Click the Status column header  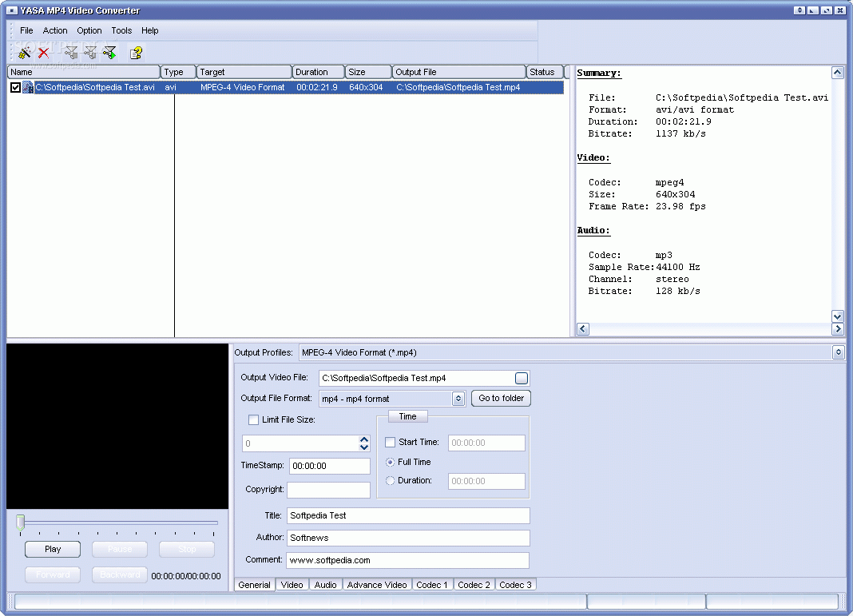coord(545,72)
